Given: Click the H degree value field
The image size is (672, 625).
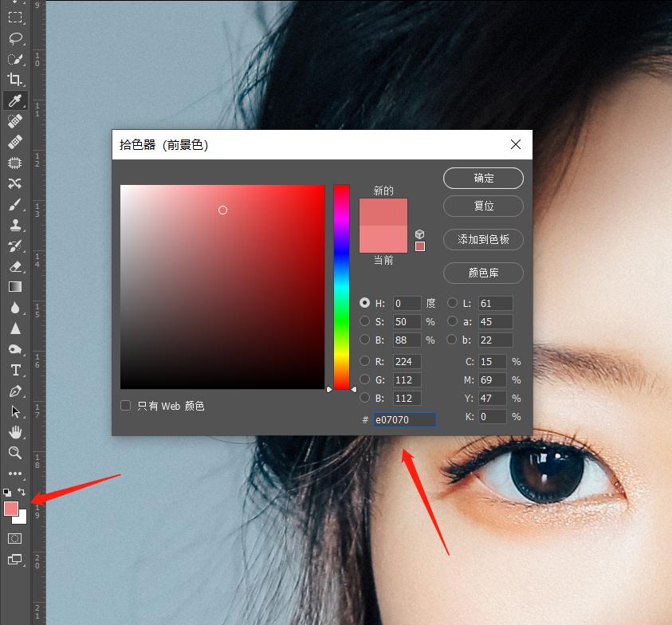Looking at the screenshot, I should pos(407,304).
